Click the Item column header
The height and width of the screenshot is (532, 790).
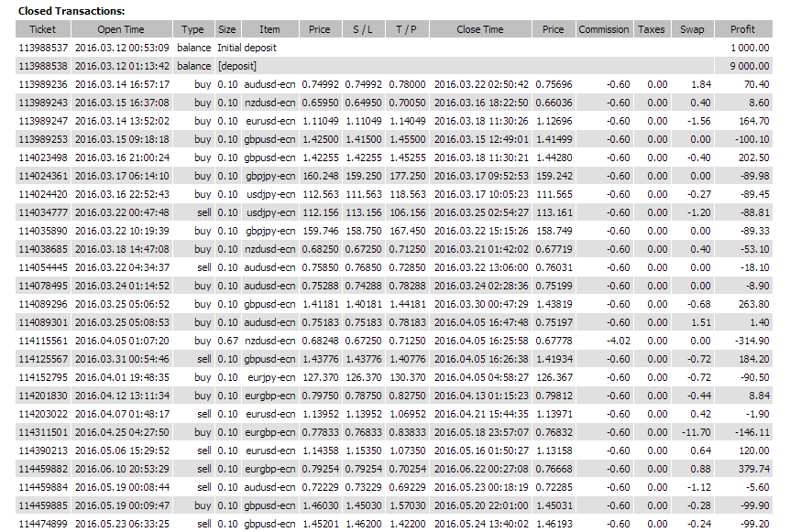(x=269, y=29)
